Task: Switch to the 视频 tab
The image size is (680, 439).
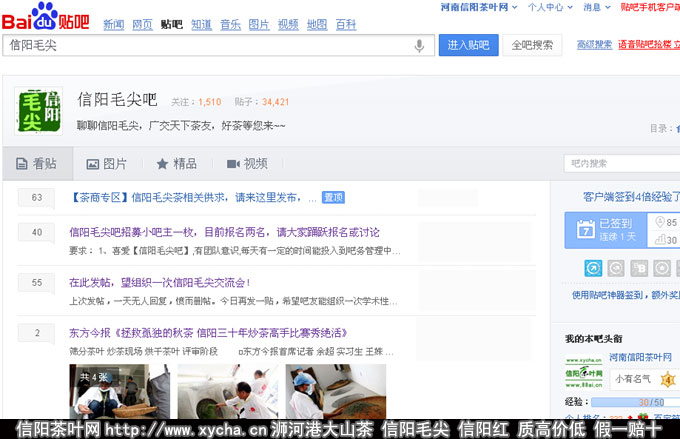Action: (x=247, y=164)
